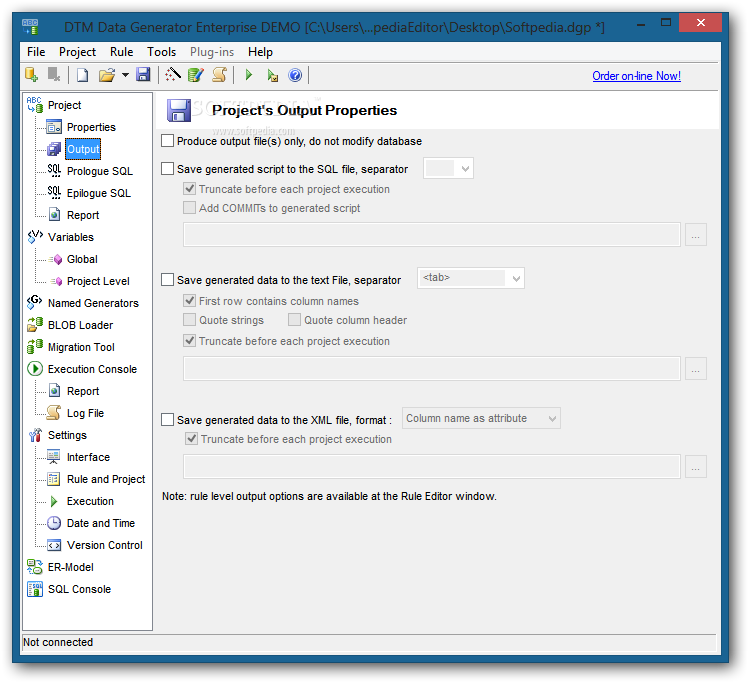This screenshot has width=749, height=683.
Task: Click the Log File scroll icon
Action: (54, 413)
